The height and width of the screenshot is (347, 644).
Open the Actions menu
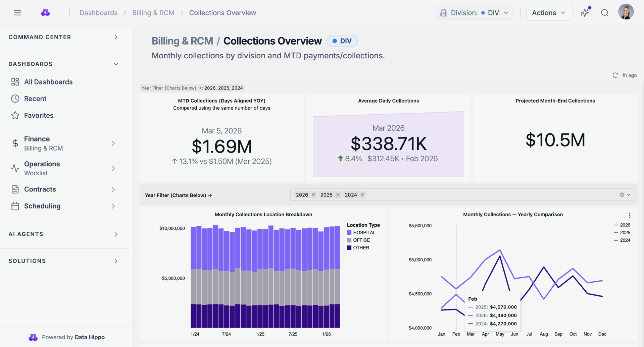[549, 12]
